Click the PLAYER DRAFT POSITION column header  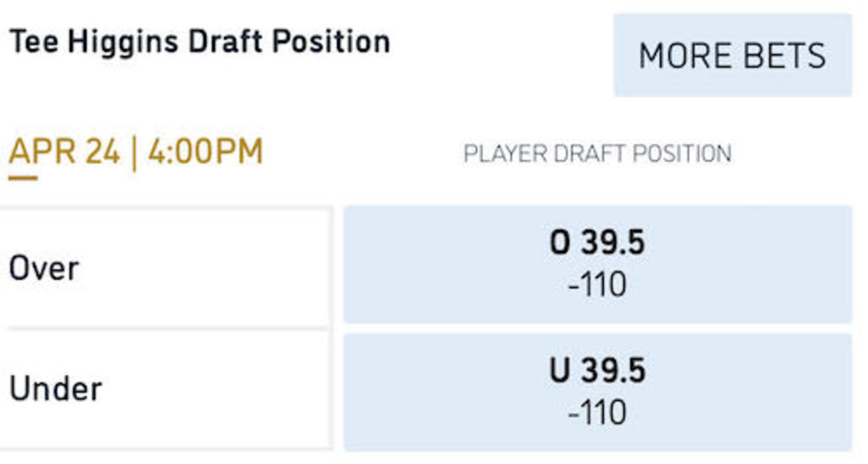597,153
